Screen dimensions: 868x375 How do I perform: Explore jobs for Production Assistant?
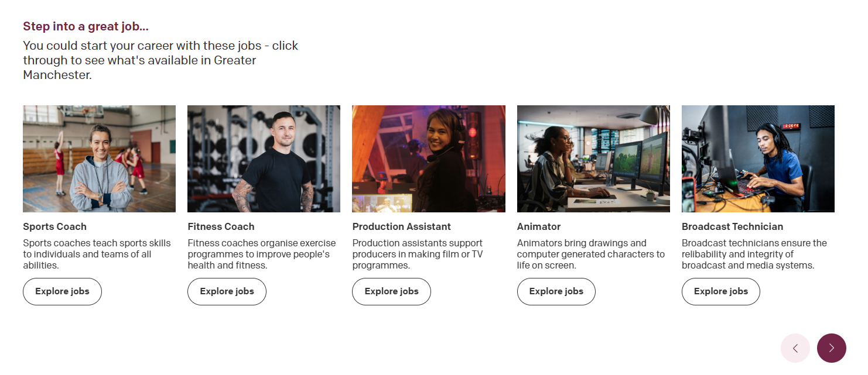coord(391,291)
